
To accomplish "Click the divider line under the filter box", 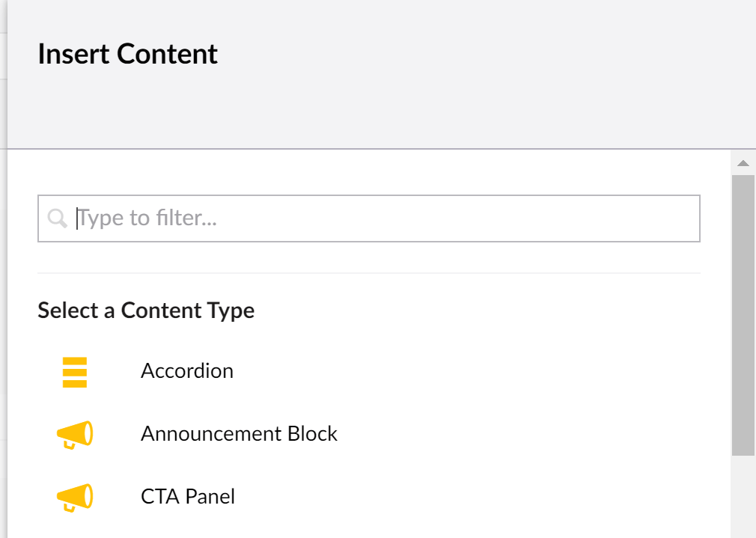I will click(x=369, y=273).
